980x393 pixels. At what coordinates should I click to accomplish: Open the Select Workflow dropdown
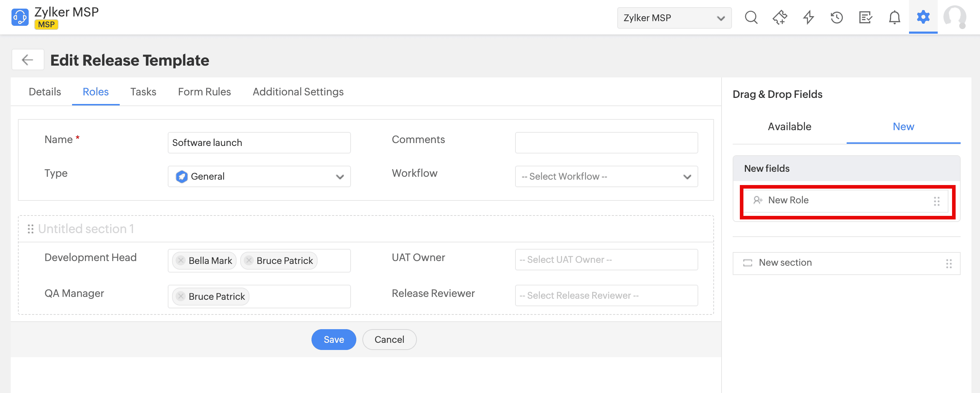[606, 176]
